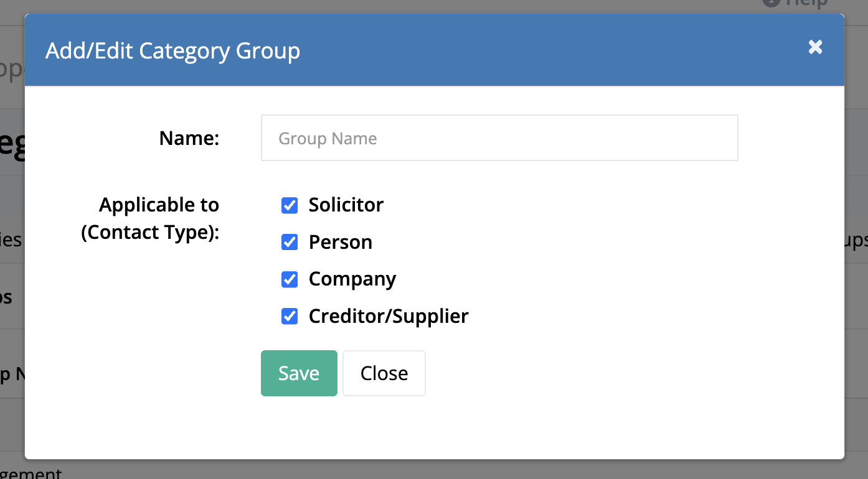
Task: Click empty white area beside Close button
Action: tap(592, 373)
